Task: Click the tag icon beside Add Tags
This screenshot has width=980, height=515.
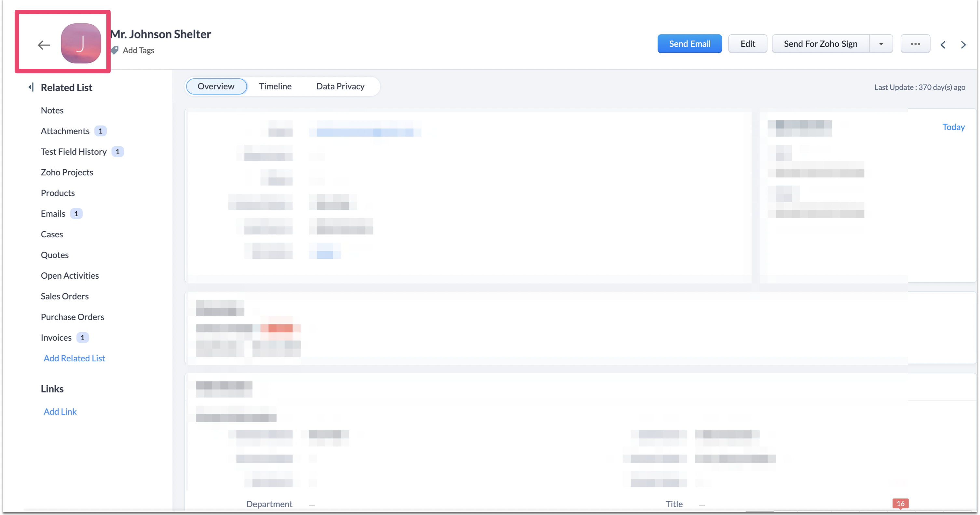Action: 115,50
